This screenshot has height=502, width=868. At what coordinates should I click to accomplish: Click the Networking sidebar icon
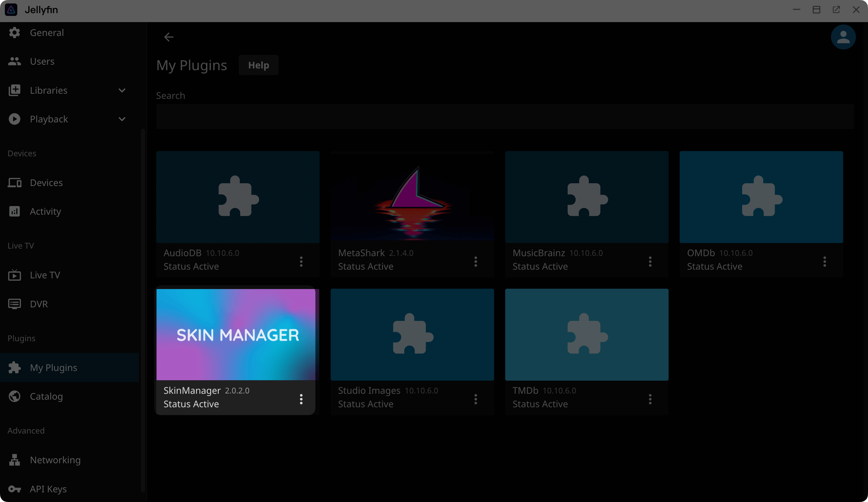coord(15,460)
